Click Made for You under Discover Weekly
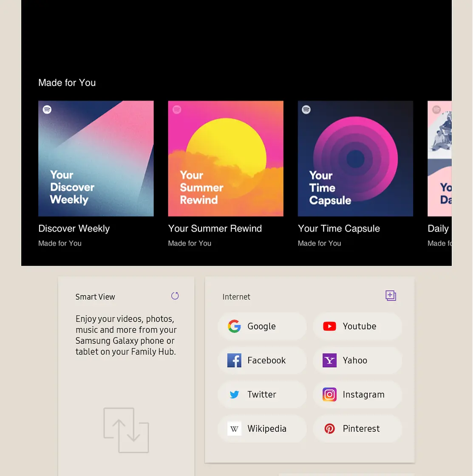The image size is (476, 476). [60, 243]
